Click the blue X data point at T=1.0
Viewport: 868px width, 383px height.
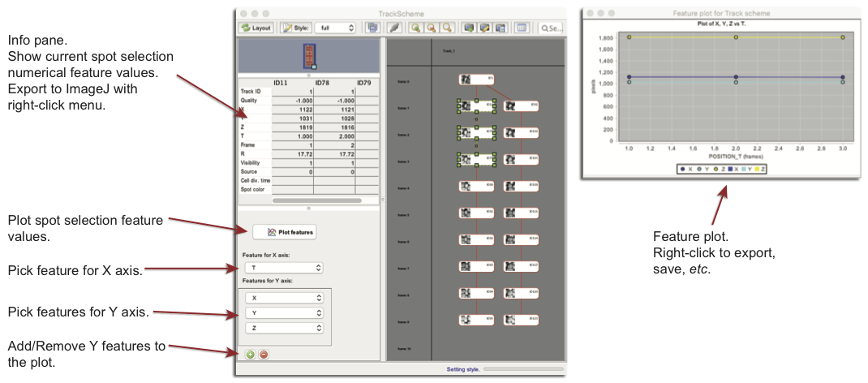tap(629, 77)
